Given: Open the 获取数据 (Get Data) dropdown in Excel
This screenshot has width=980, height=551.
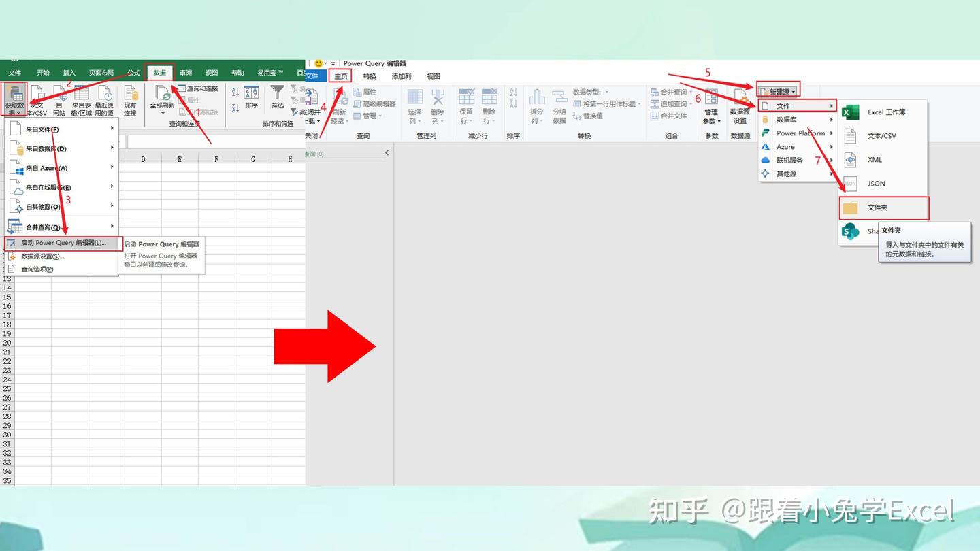Looking at the screenshot, I should click(x=14, y=100).
